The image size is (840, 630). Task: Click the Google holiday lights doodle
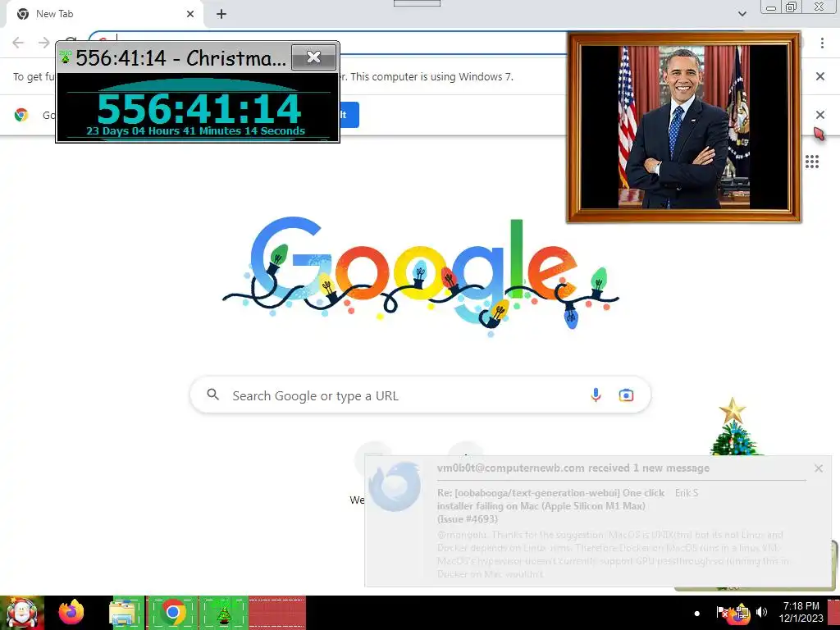coord(421,276)
